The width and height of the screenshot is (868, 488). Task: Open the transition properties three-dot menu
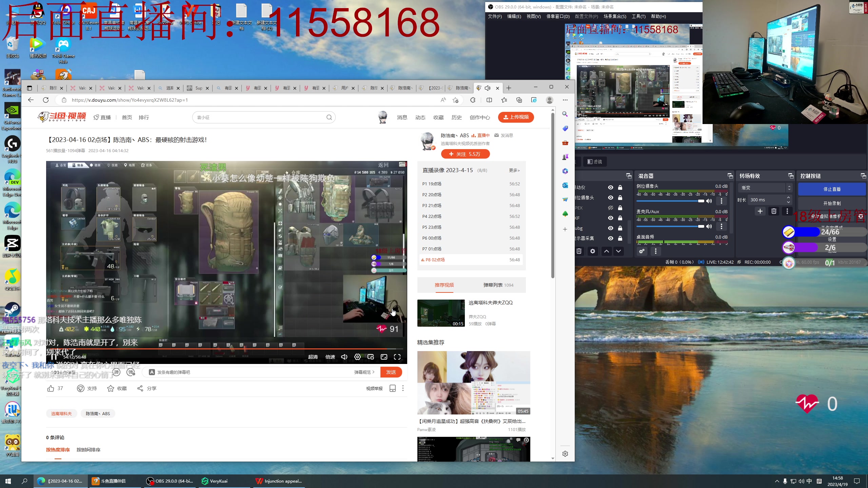[787, 211]
